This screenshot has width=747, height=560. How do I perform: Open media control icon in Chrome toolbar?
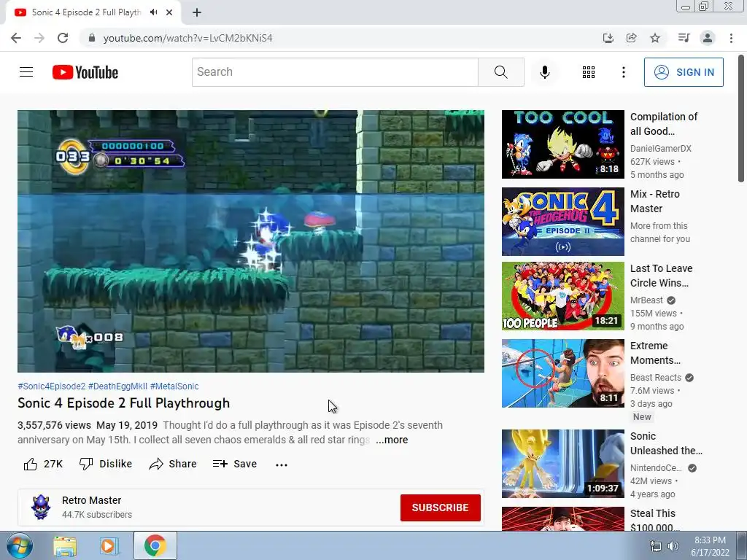[x=684, y=38]
